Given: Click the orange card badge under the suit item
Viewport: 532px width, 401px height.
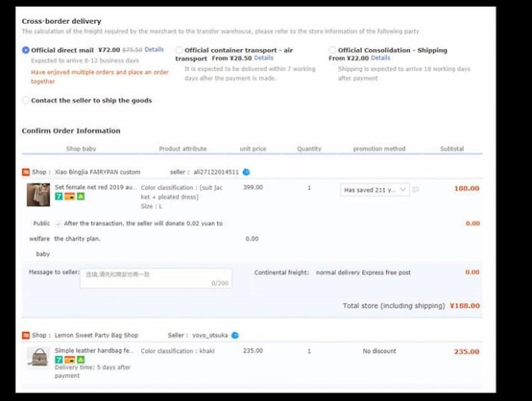Looking at the screenshot, I should pyautogui.click(x=69, y=196).
